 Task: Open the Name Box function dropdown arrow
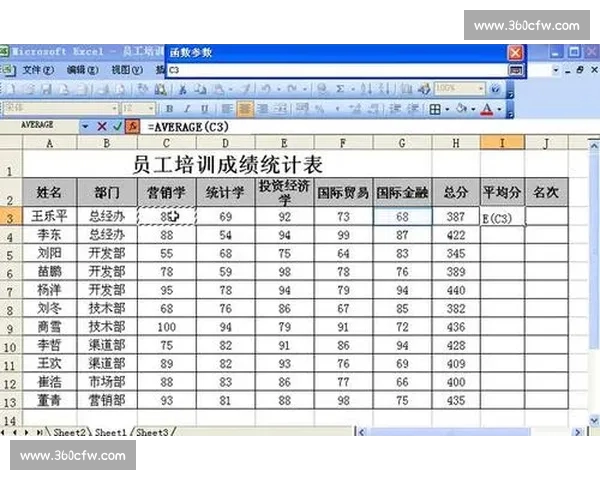click(85, 126)
